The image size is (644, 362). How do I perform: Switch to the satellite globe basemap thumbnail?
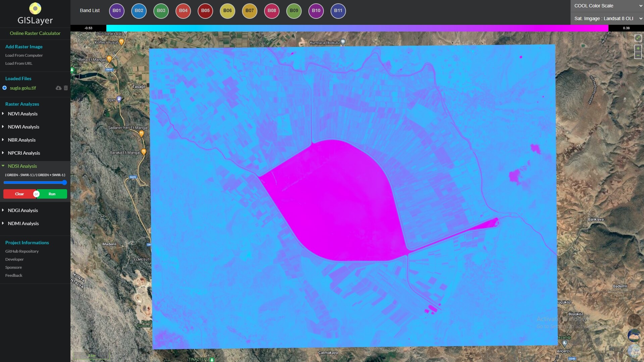[x=634, y=335]
